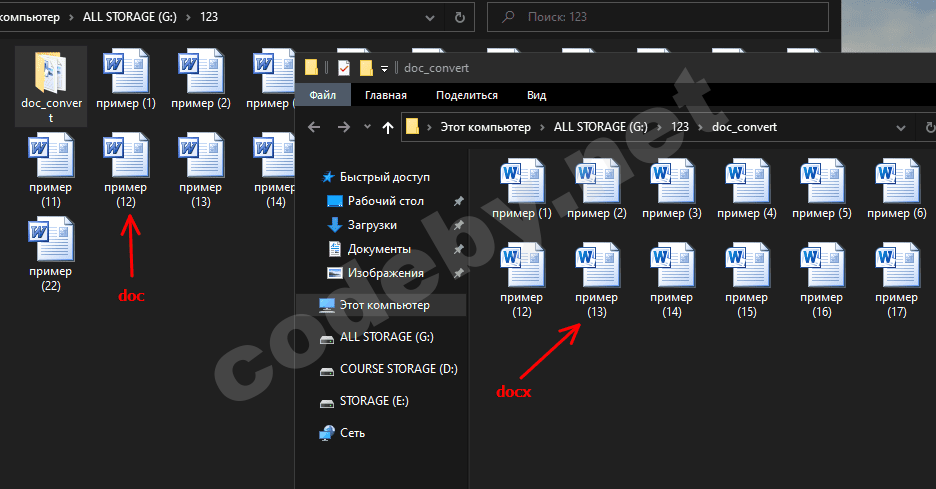The width and height of the screenshot is (936, 489).
Task: Open Быстрый доступ in the navigation pane
Action: pos(384,177)
